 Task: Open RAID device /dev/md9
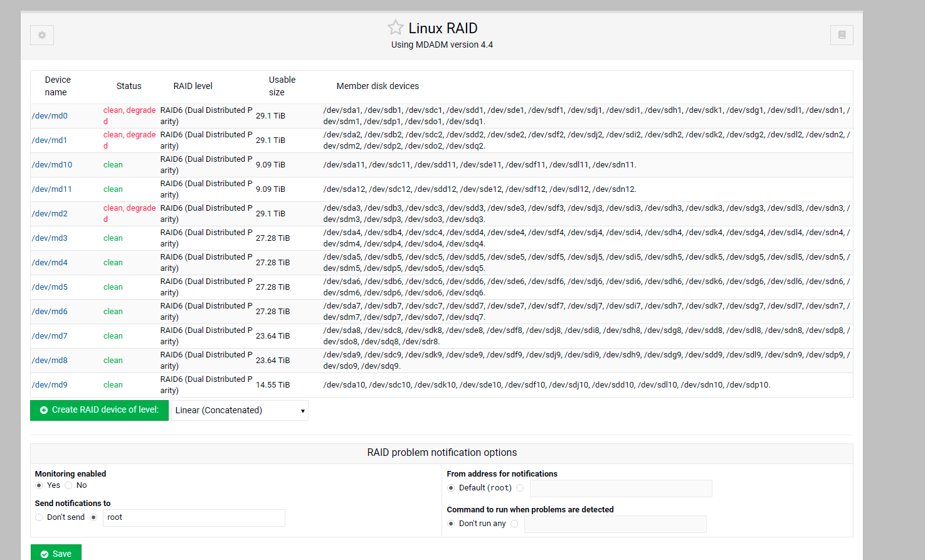click(50, 385)
